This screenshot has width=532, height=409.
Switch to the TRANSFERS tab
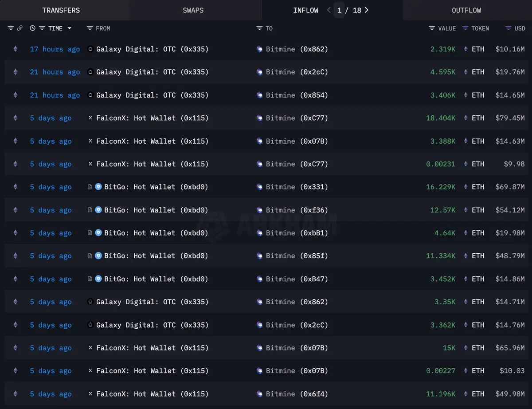point(61,10)
